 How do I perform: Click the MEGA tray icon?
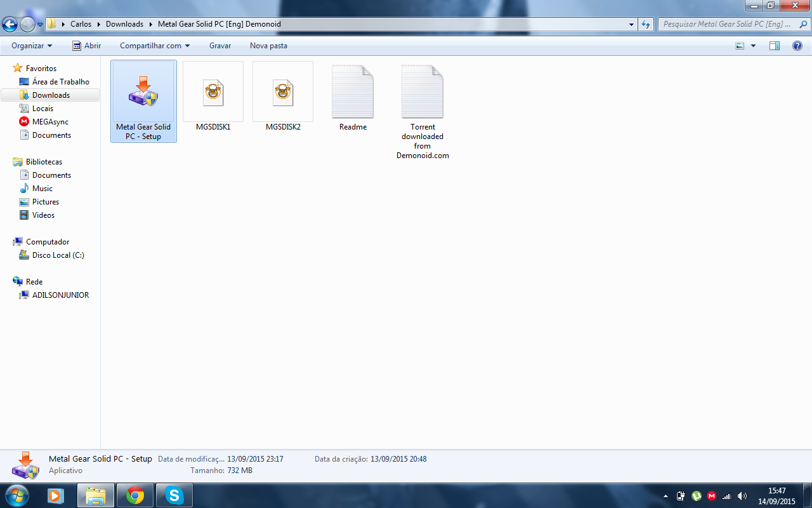coord(712,496)
